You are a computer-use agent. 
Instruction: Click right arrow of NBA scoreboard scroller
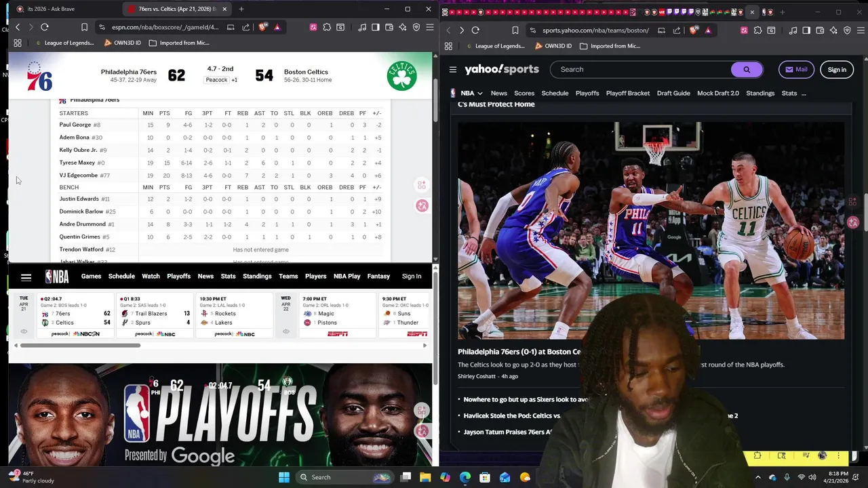(x=425, y=346)
